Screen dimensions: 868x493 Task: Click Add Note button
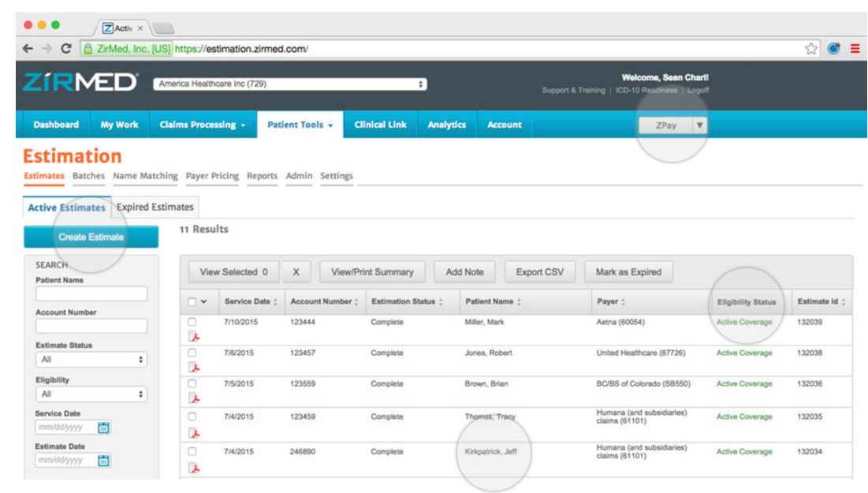pos(464,272)
